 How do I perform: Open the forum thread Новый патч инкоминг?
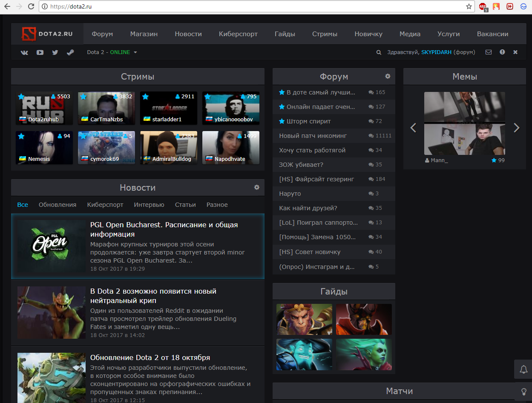(x=313, y=136)
